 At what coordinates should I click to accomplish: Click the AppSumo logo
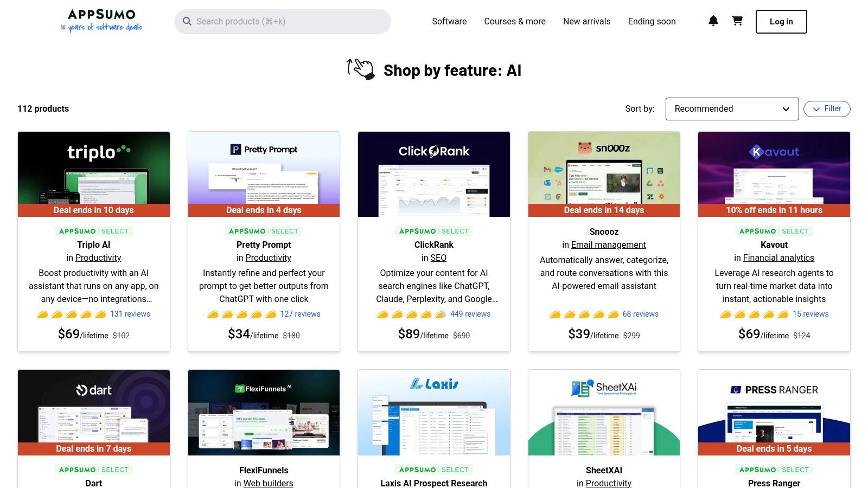pos(101,21)
